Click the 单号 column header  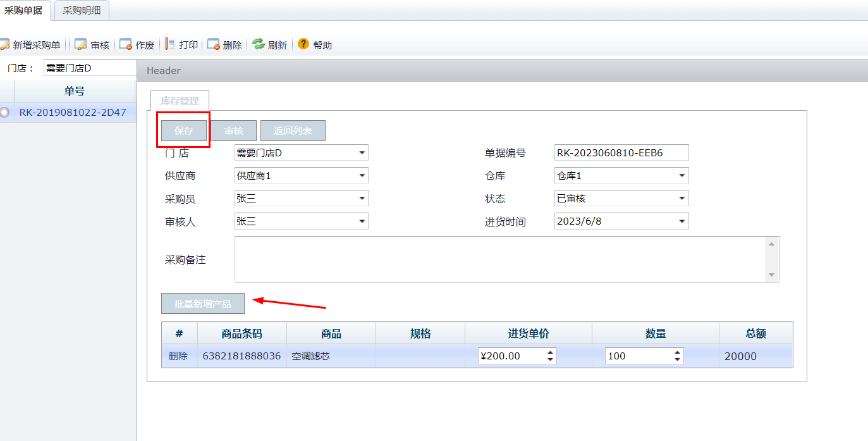coord(75,91)
